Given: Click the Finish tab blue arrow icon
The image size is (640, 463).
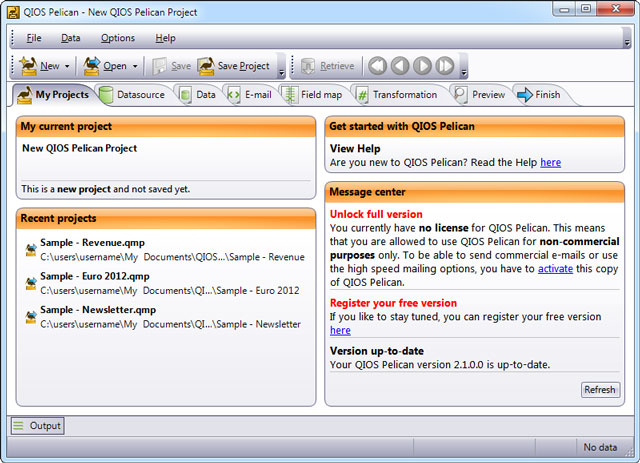Looking at the screenshot, I should point(524,95).
